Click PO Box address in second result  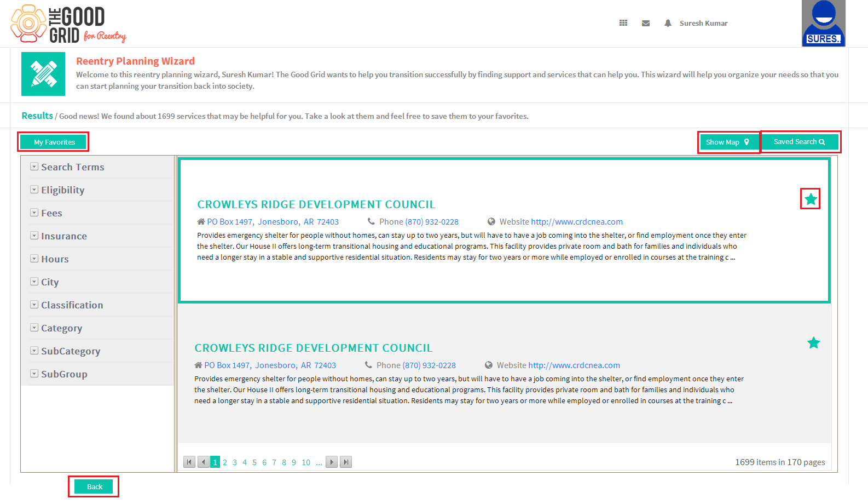click(x=270, y=365)
